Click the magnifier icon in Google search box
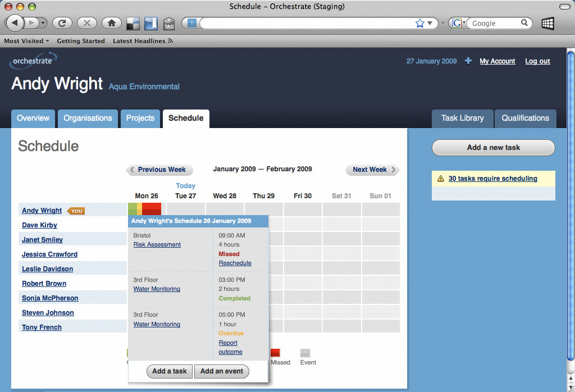575x392 pixels. pyautogui.click(x=524, y=23)
